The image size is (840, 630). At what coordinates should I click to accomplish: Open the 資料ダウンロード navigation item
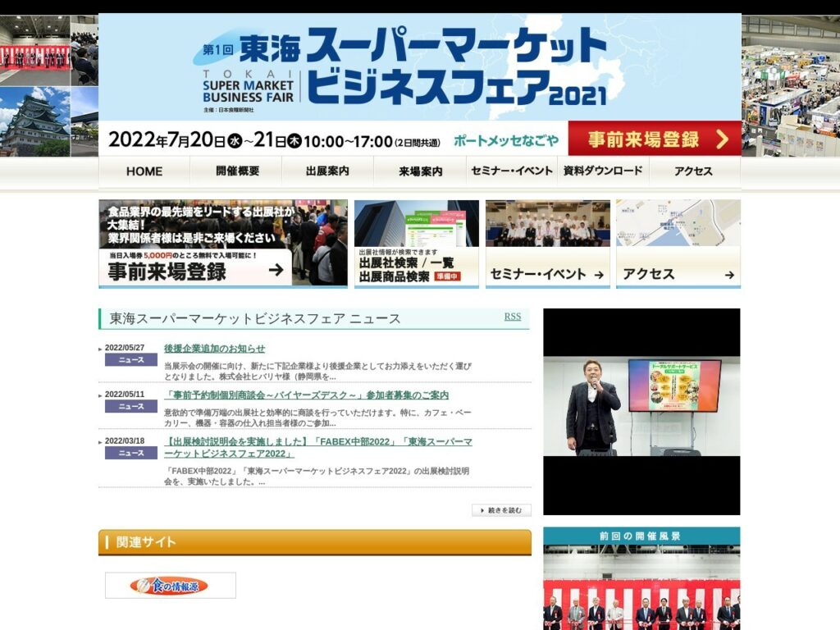603,171
